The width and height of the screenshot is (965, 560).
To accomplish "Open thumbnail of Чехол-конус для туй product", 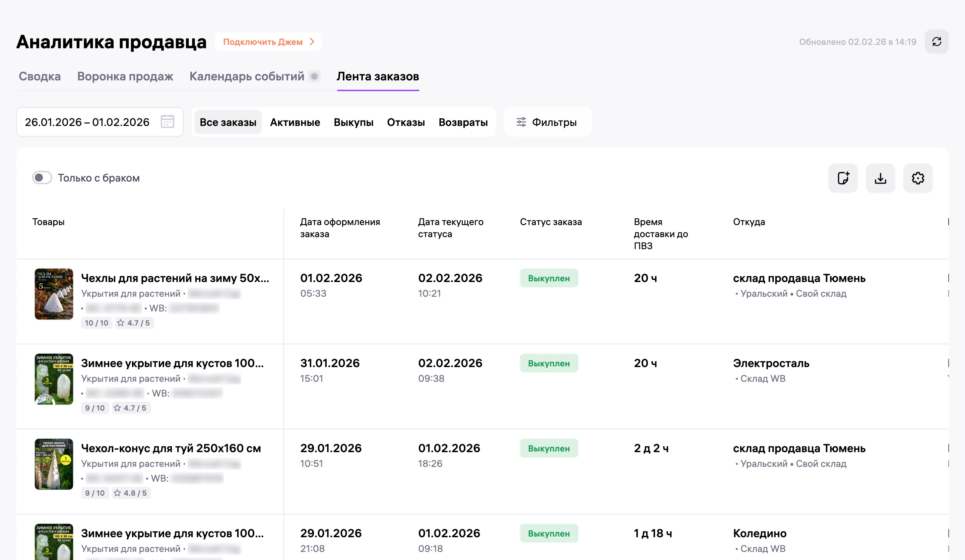I will (x=54, y=464).
